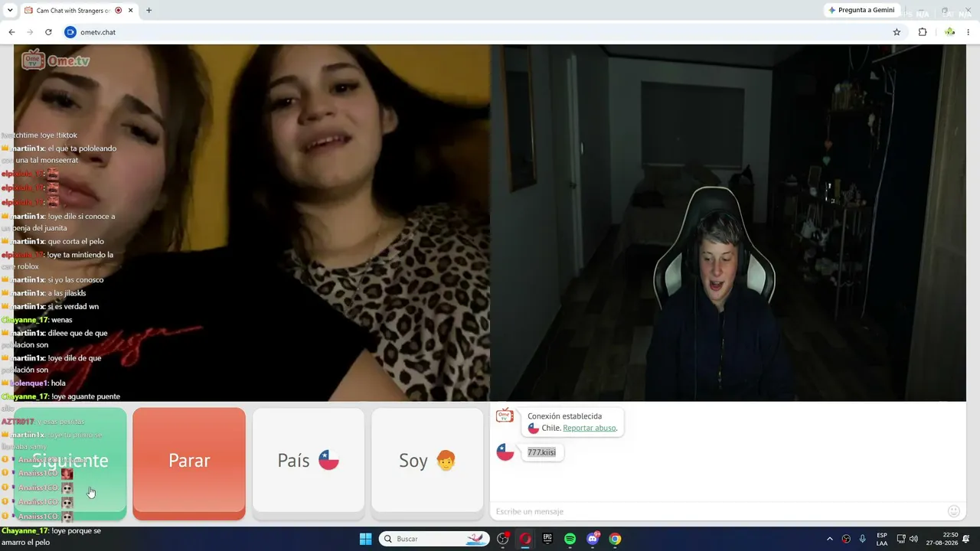The width and height of the screenshot is (980, 551).
Task: Click chat message 'hola' from overlay
Action: click(58, 383)
